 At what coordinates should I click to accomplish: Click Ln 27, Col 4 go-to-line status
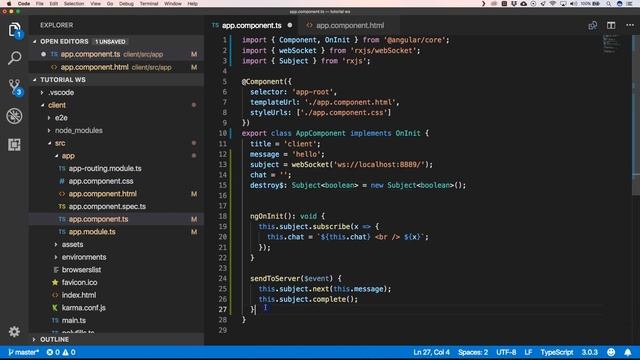(431, 352)
